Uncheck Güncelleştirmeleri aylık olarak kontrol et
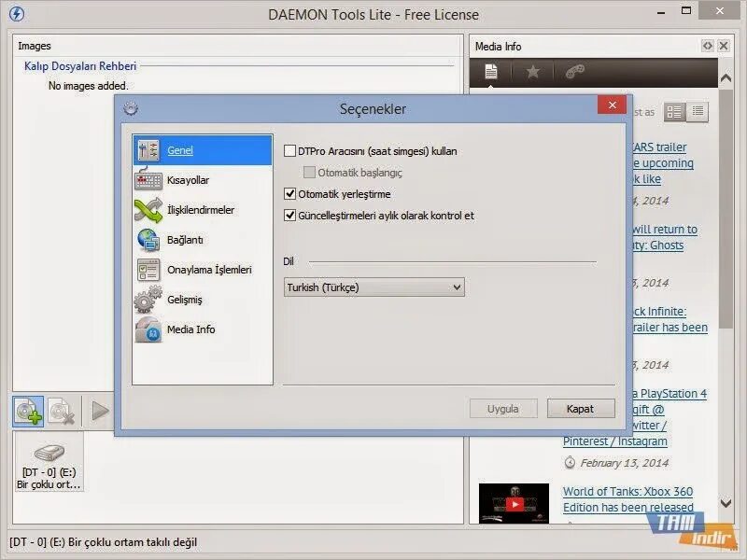The width and height of the screenshot is (747, 560). click(289, 216)
